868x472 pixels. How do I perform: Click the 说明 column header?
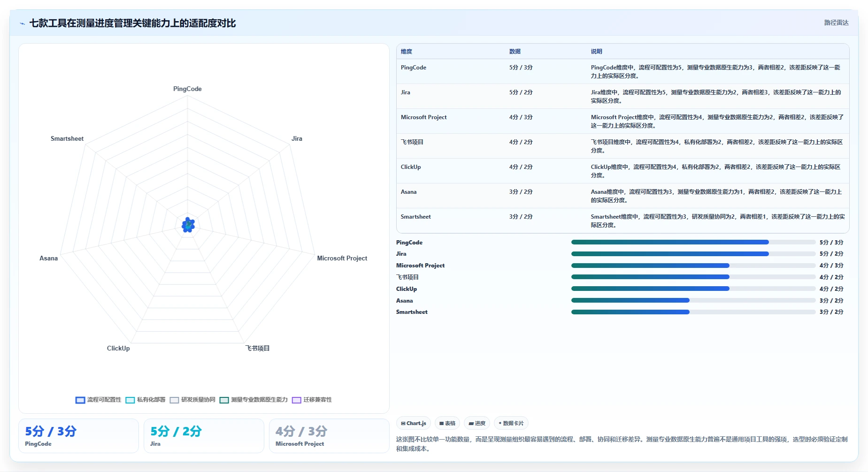596,52
